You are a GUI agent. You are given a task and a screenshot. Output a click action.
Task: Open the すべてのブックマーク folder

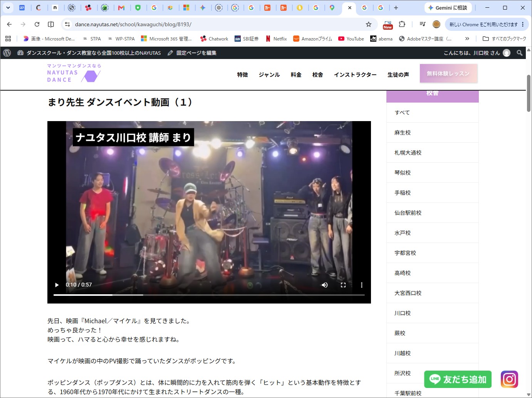tap(504, 39)
